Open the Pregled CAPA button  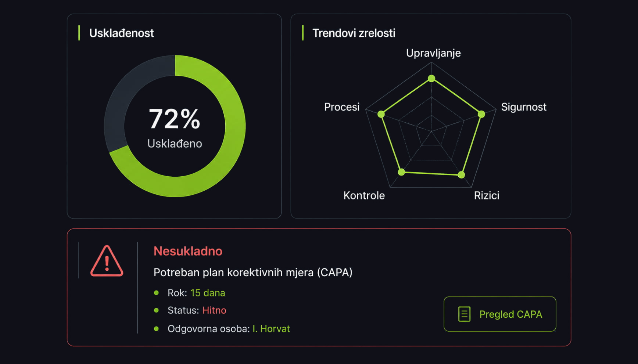(500, 314)
